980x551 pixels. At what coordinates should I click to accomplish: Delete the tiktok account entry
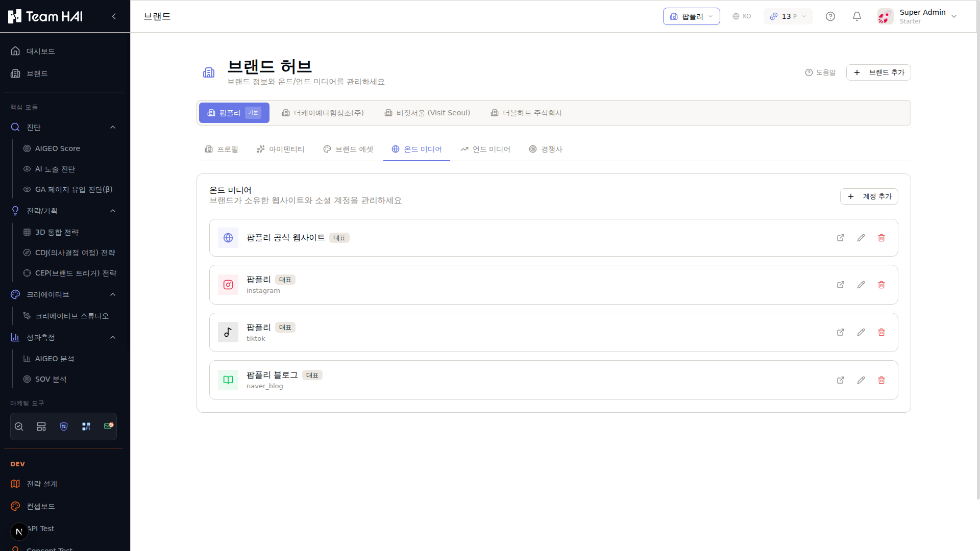point(881,332)
